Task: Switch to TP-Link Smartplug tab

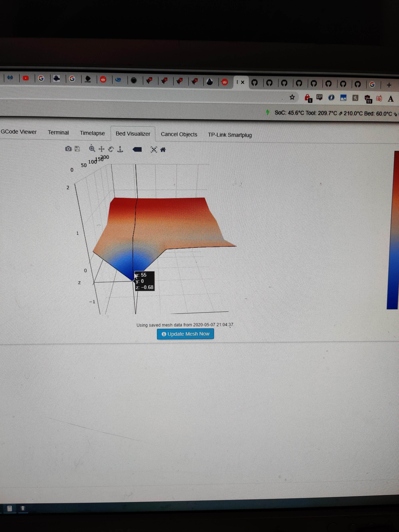Action: (x=230, y=135)
